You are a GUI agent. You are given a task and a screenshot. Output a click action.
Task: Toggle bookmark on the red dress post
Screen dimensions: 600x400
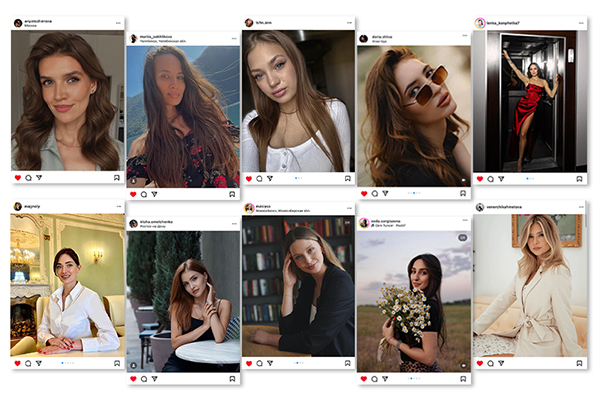(579, 179)
